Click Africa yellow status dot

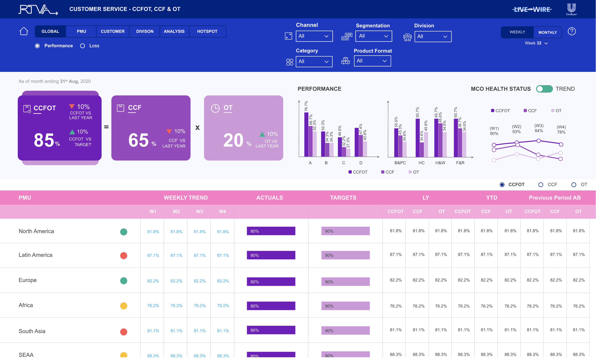124,306
